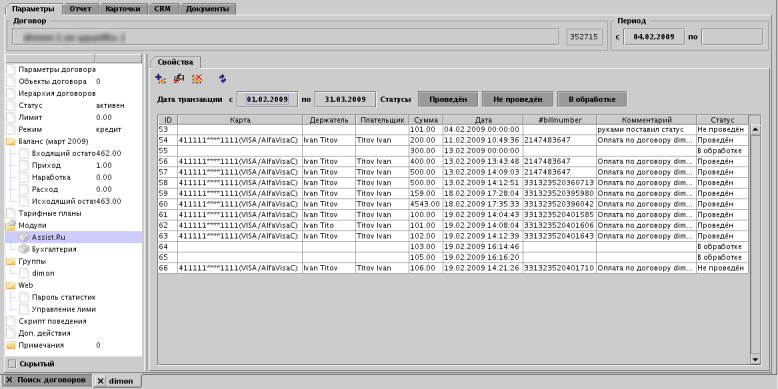This screenshot has width=778, height=389.
Task: Select Пароль статистики under Web
Action: [64, 297]
